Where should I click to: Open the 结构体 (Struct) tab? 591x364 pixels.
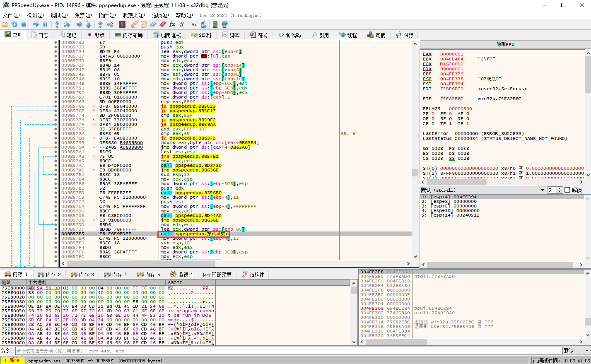coord(253,275)
